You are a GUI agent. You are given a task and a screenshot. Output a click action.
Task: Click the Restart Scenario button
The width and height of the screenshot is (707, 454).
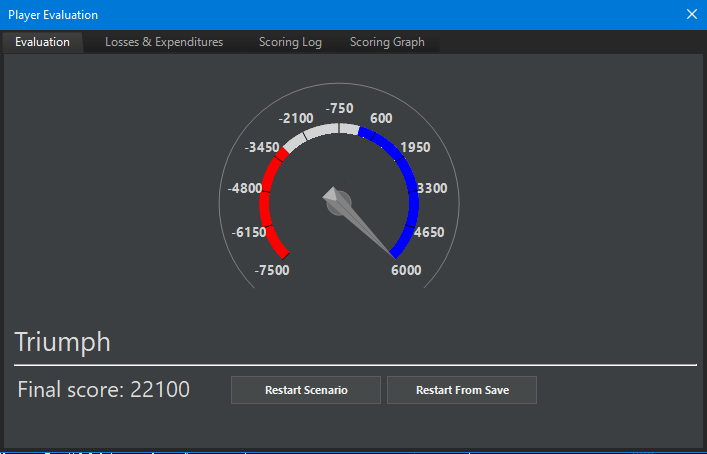click(306, 390)
